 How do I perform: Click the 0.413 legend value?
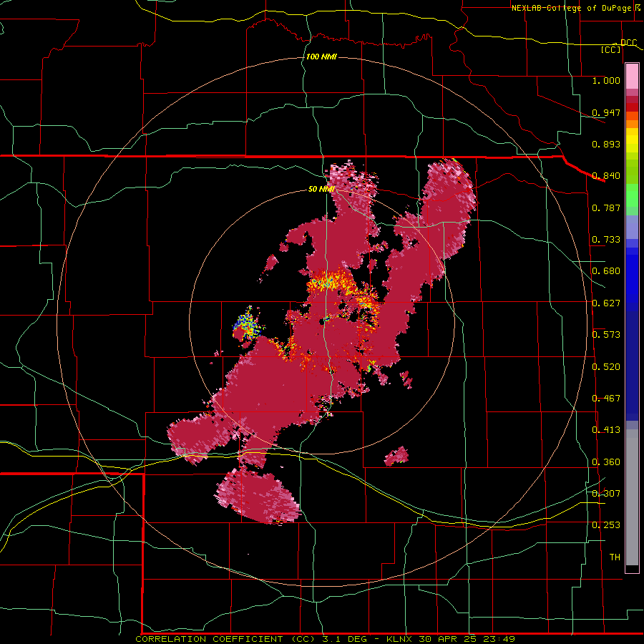pos(606,430)
